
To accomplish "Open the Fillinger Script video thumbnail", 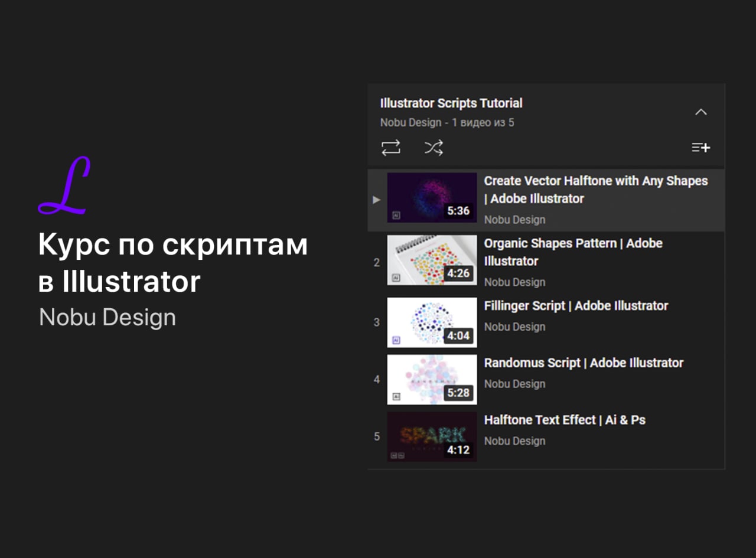I will (432, 322).
